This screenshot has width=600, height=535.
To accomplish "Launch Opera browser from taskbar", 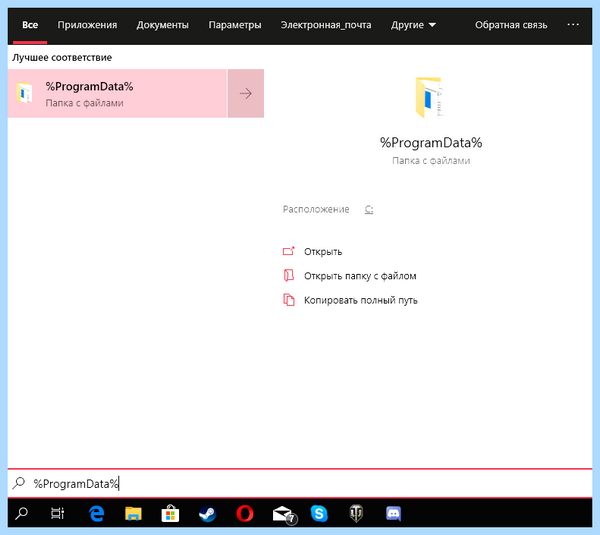I will tap(245, 514).
